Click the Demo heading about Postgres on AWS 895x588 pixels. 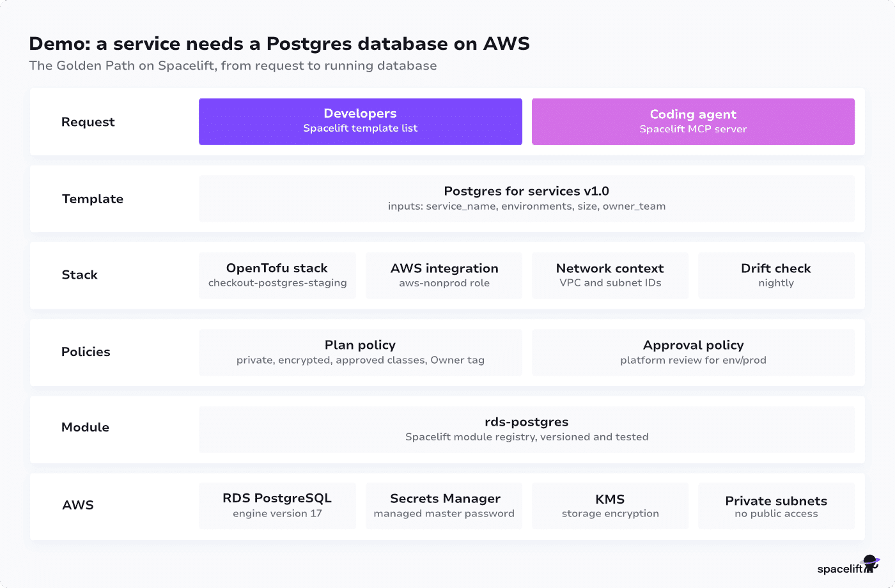pos(279,43)
